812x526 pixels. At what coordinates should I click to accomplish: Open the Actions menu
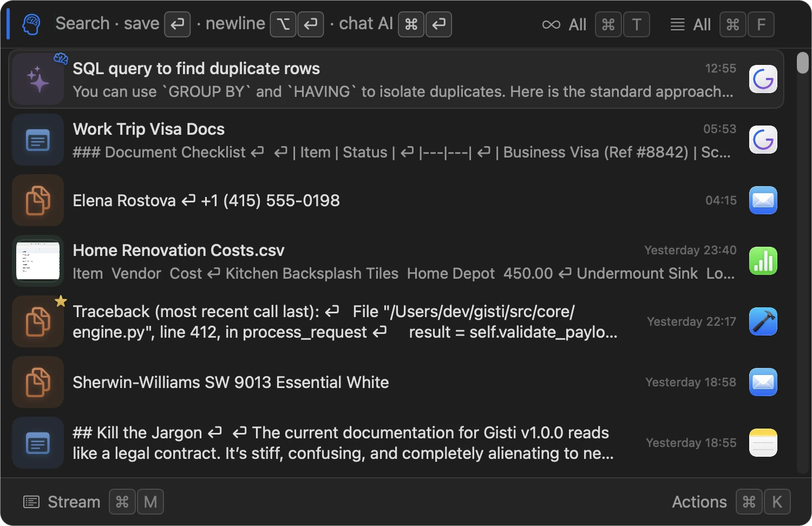click(731, 502)
